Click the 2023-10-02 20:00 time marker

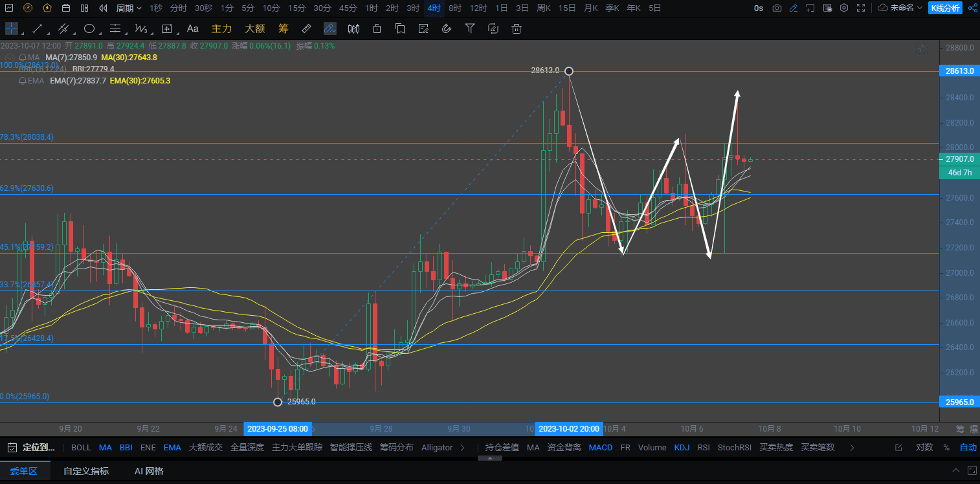point(569,428)
